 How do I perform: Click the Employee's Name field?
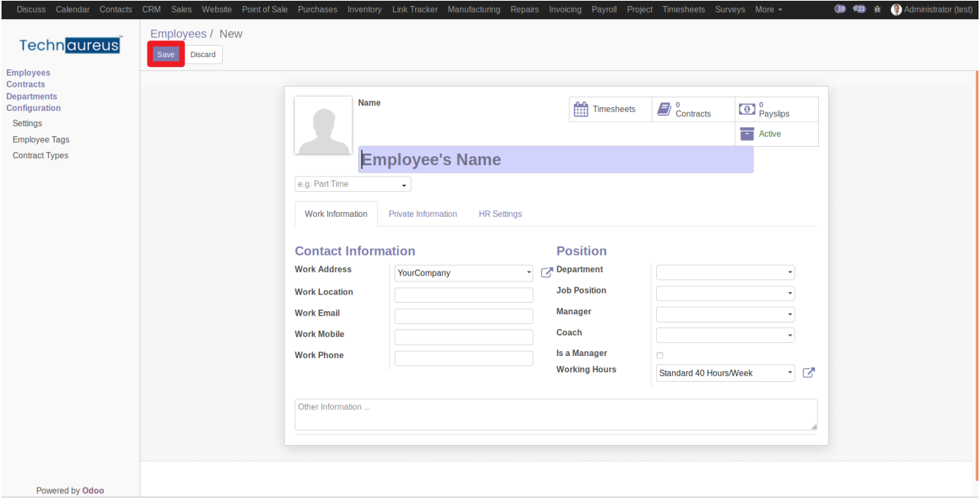point(556,160)
